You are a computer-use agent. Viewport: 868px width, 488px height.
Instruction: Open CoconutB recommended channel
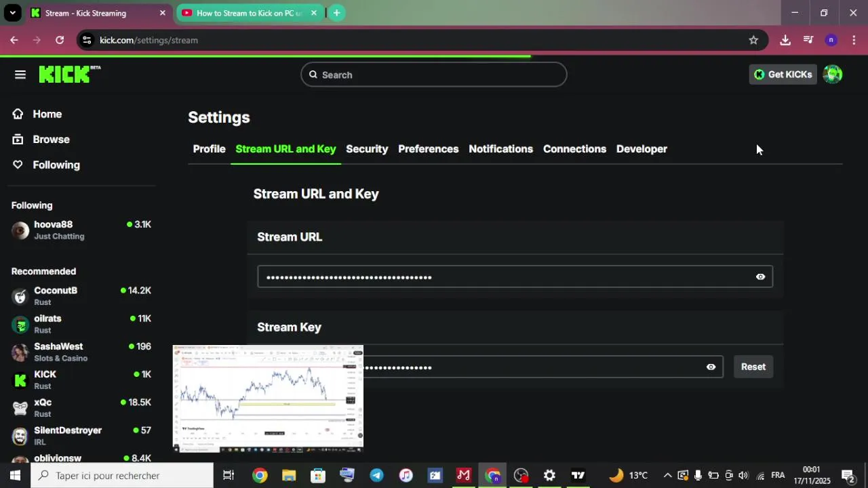[81, 296]
